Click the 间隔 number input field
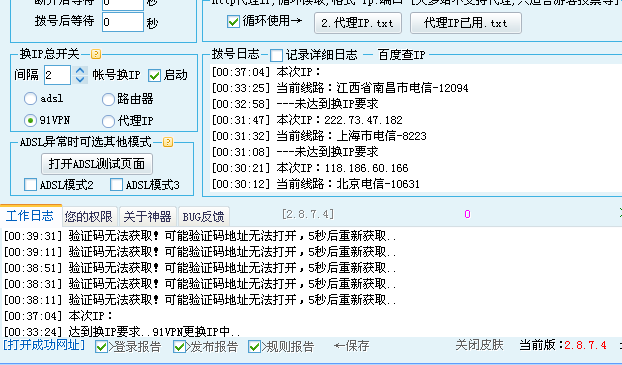Screen dimensions: 622x365 click(58, 75)
